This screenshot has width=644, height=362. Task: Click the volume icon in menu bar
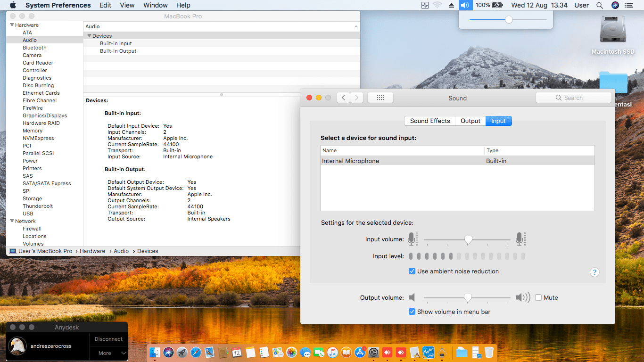pyautogui.click(x=465, y=5)
